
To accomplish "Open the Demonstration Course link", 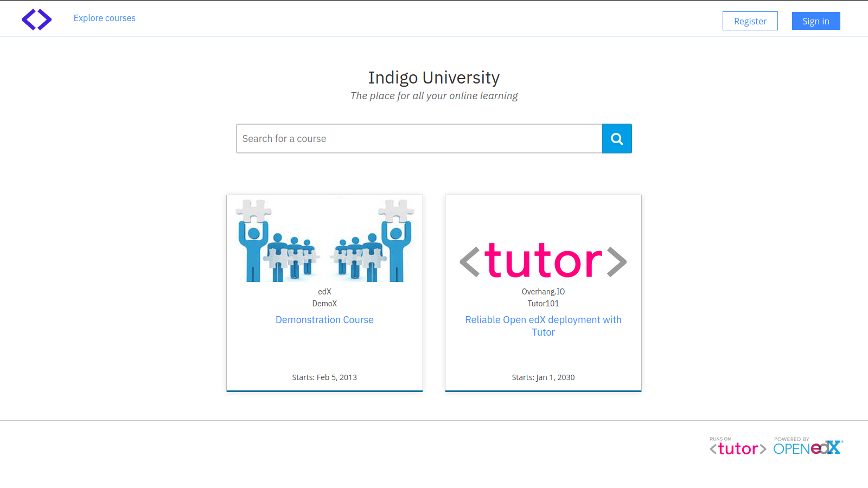I will pos(324,320).
